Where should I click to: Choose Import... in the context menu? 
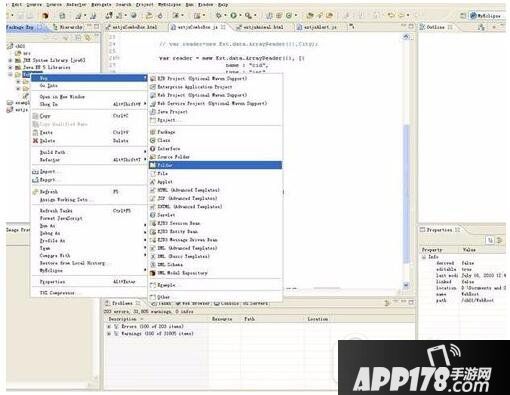89,171
